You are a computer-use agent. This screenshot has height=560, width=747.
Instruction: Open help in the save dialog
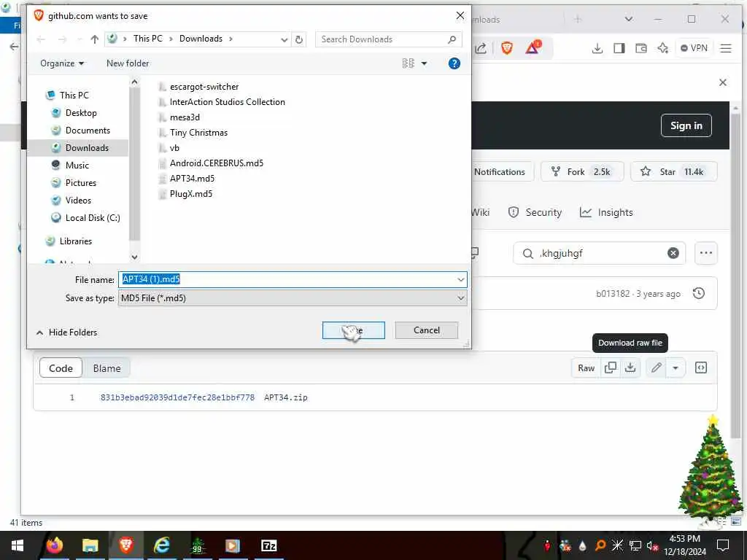[x=454, y=63]
